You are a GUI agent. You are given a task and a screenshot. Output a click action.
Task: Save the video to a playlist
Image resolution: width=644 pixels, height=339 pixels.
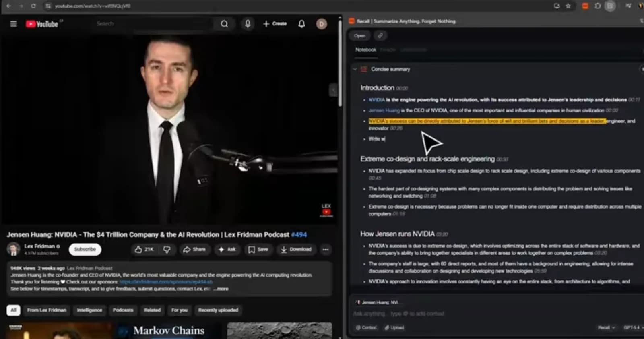(x=258, y=250)
